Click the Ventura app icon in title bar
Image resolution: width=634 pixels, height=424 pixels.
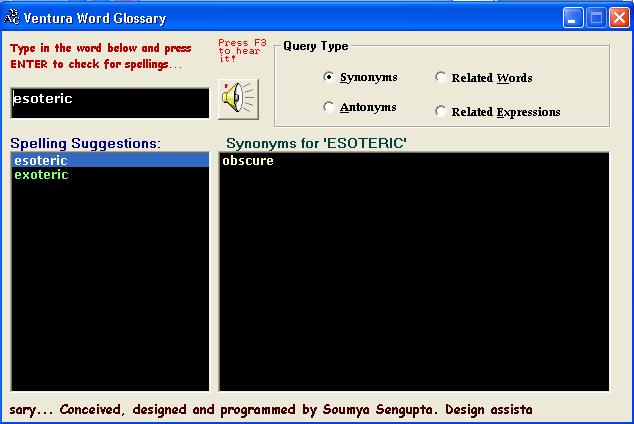coord(13,18)
